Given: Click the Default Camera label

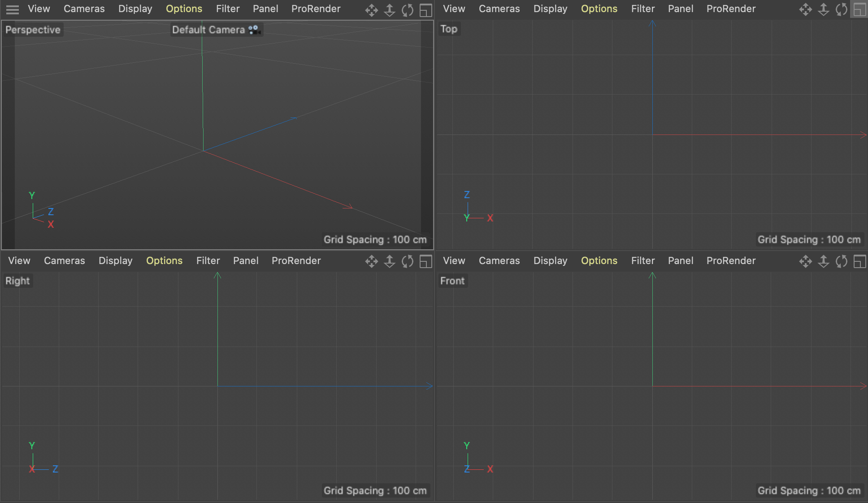Looking at the screenshot, I should click(208, 30).
